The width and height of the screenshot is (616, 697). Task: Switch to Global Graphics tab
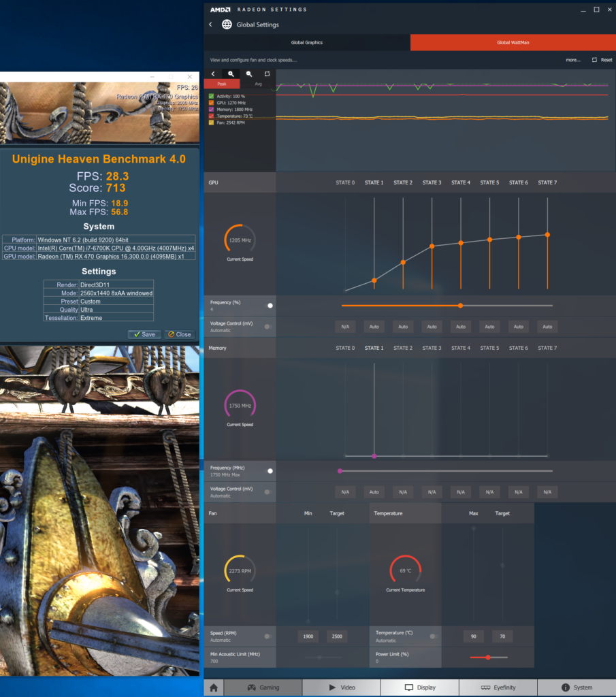pyautogui.click(x=307, y=43)
